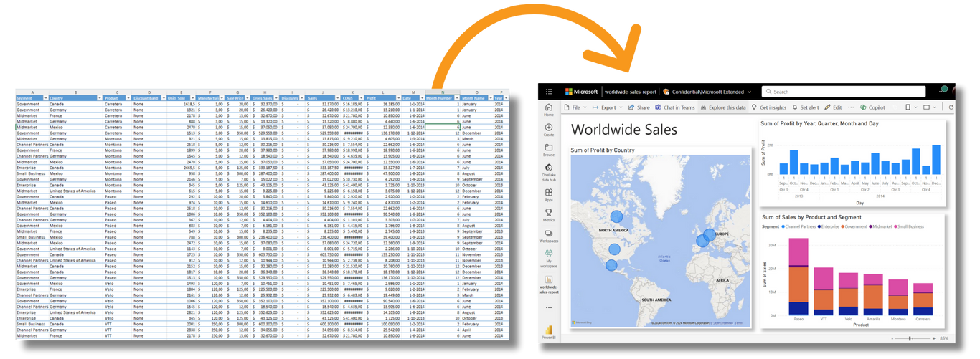Open the app launcher waffle icon
980x359 pixels.
(x=549, y=92)
